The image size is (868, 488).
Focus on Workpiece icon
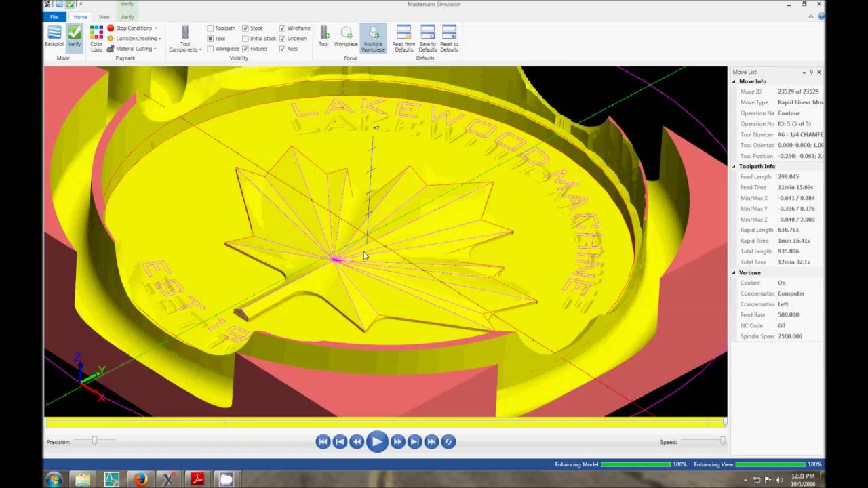[346, 37]
